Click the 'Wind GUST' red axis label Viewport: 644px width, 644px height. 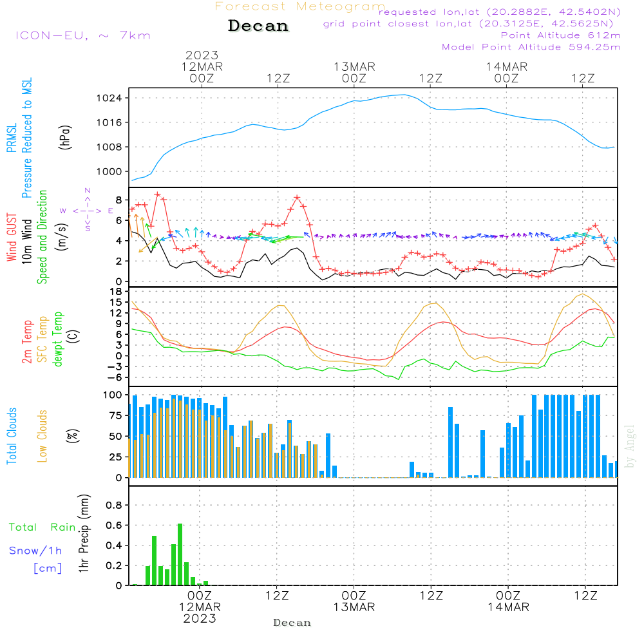click(x=12, y=237)
